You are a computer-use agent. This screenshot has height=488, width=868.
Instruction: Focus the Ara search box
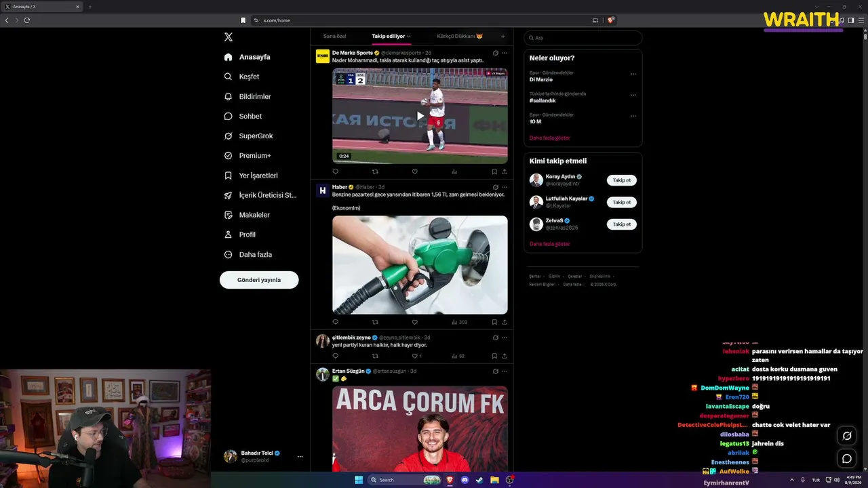583,38
